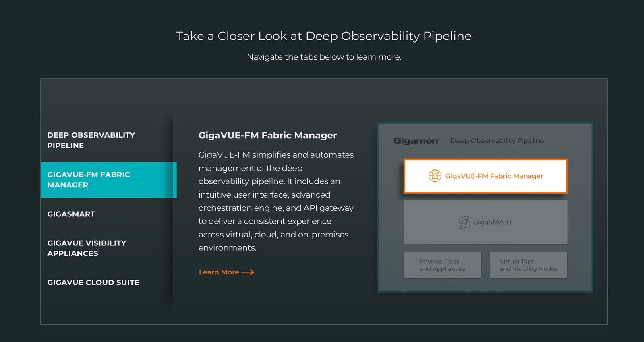
Task: Click the Physical Taps and Appliances block
Action: pyautogui.click(x=442, y=265)
